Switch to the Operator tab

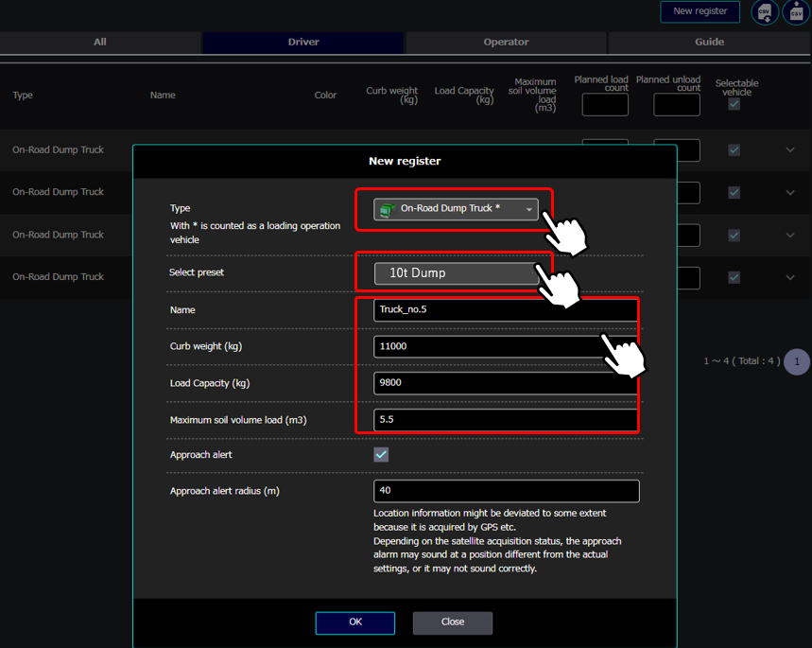(x=507, y=43)
